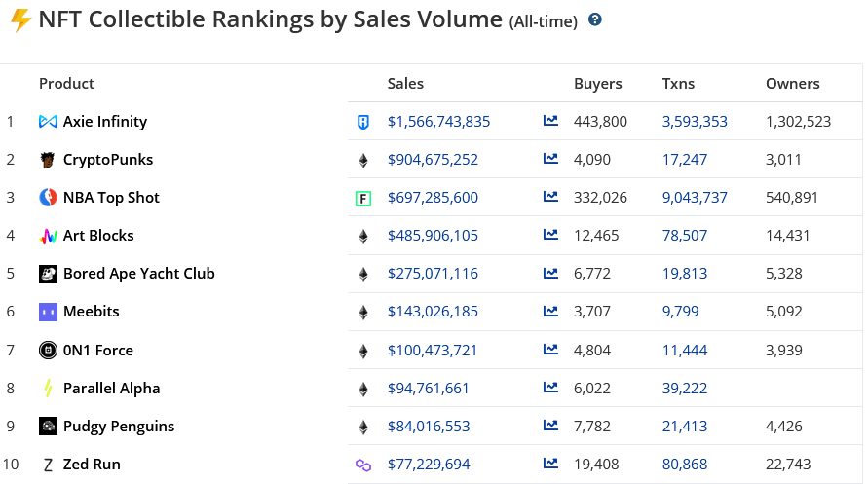The height and width of the screenshot is (484, 868).
Task: Sort table by Buyers column header
Action: coord(597,84)
